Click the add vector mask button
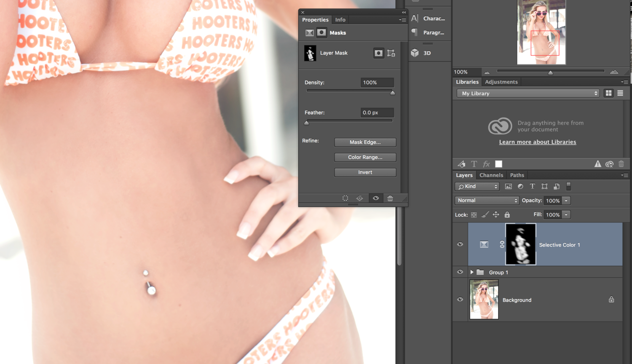632x364 pixels. 391,53
